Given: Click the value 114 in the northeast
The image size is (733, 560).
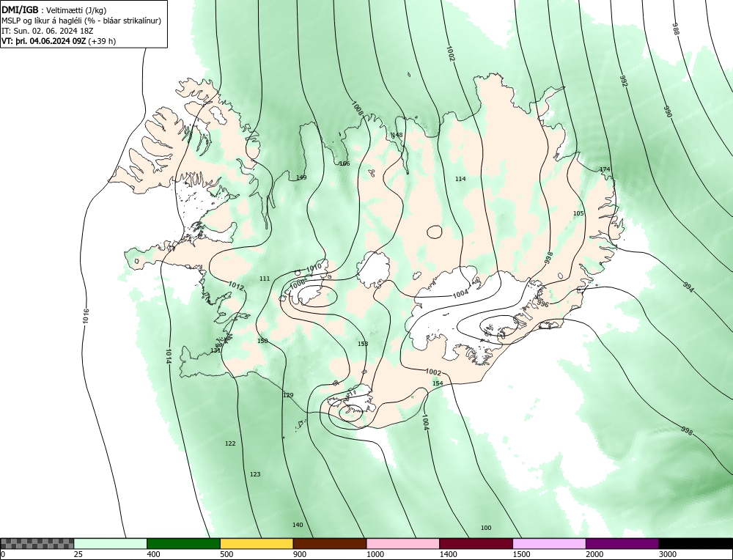Looking at the screenshot, I should pos(460,179).
